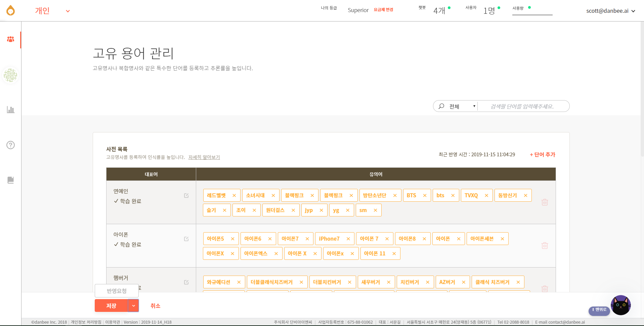Open the 자세히 알아보기 link
Image resolution: width=644 pixels, height=326 pixels.
[204, 157]
